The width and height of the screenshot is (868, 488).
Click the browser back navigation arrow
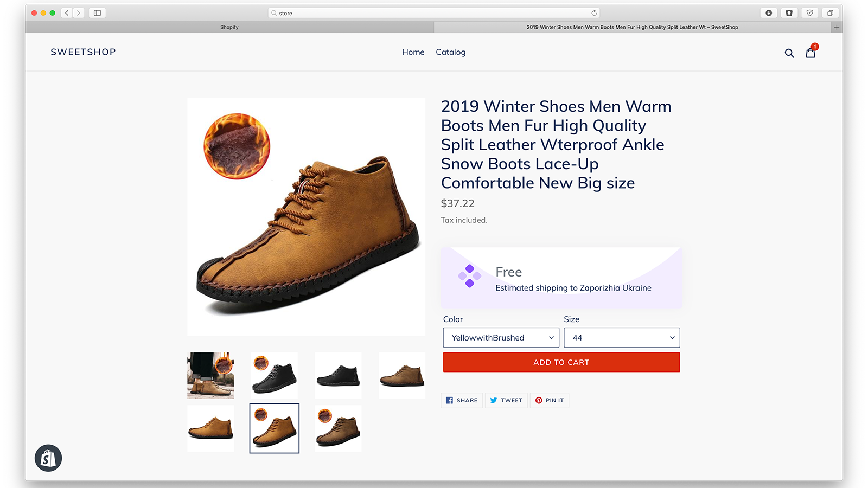pos(66,12)
